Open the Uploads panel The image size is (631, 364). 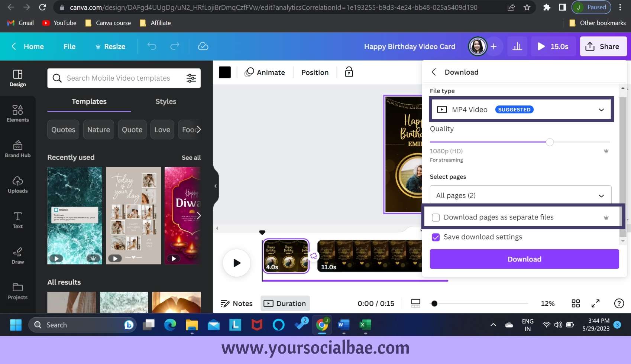[x=17, y=185]
